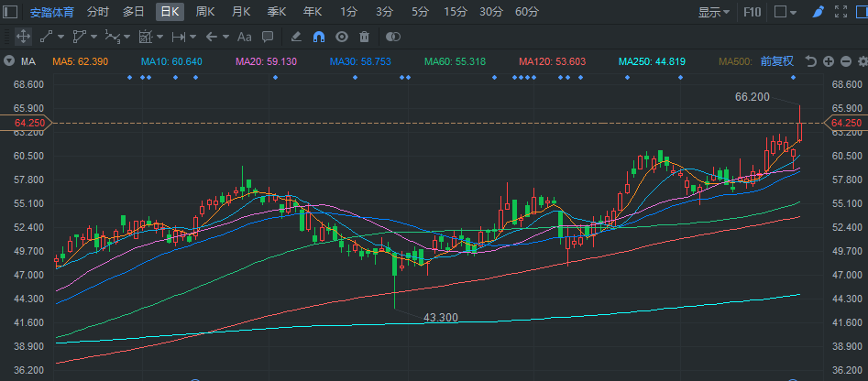868x381 pixels.
Task: Click the MA30: 58.753 value
Action: click(x=360, y=61)
